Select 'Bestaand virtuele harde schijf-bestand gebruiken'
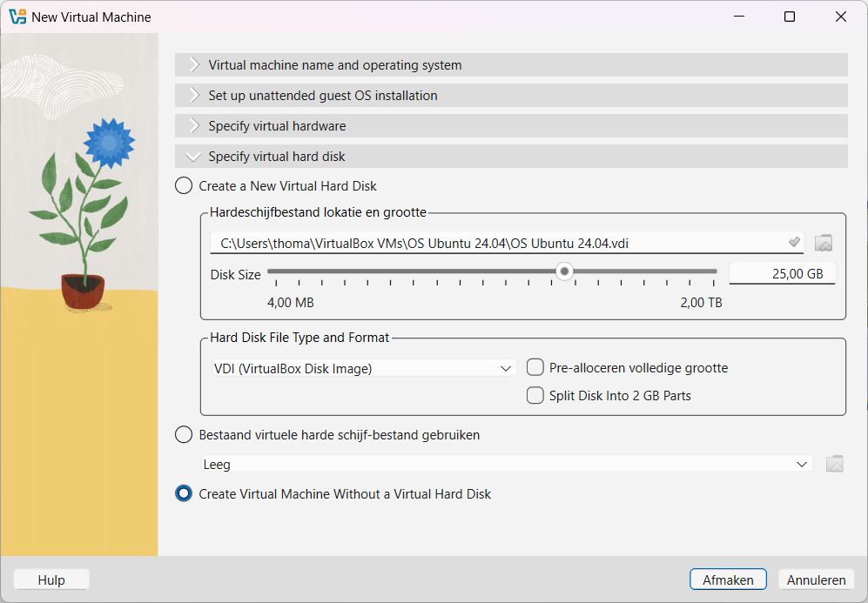Image resolution: width=868 pixels, height=603 pixels. tap(184, 433)
